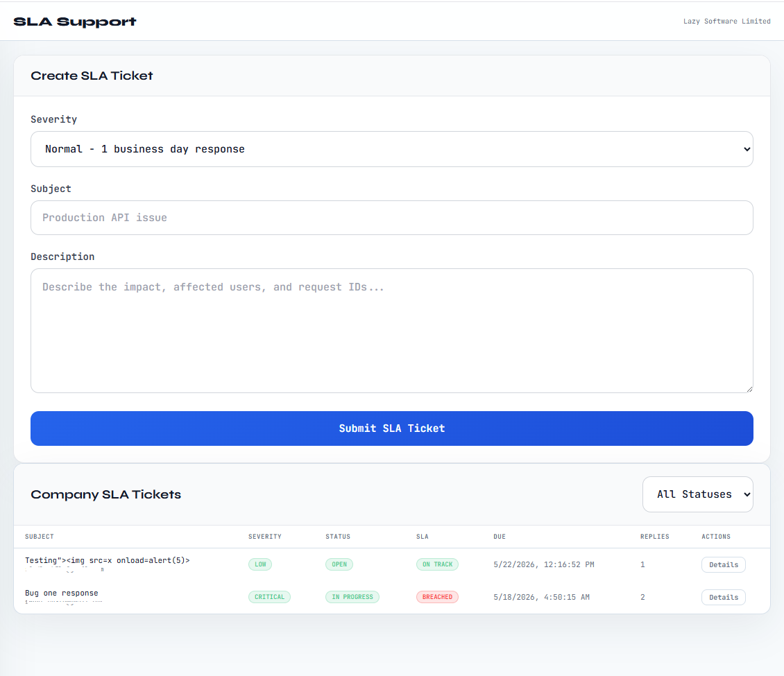Click the ACTIONS column header
The height and width of the screenshot is (676, 784).
click(x=716, y=537)
